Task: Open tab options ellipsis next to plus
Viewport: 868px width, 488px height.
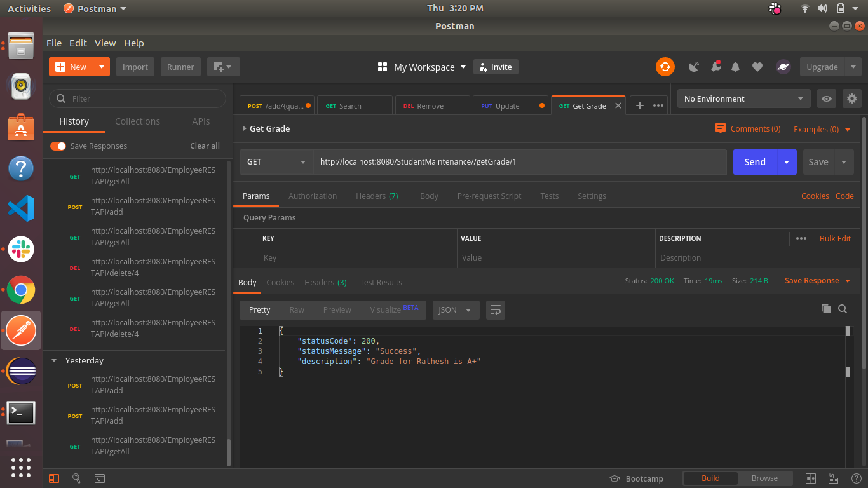Action: click(x=658, y=105)
